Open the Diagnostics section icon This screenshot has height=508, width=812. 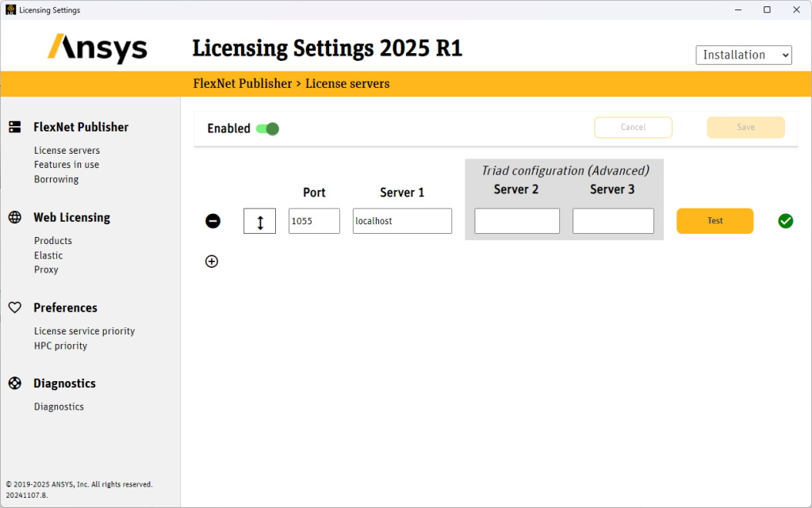click(14, 383)
